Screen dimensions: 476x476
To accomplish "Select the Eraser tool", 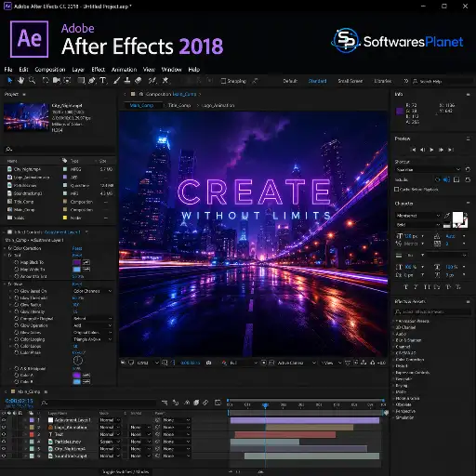I will point(139,81).
